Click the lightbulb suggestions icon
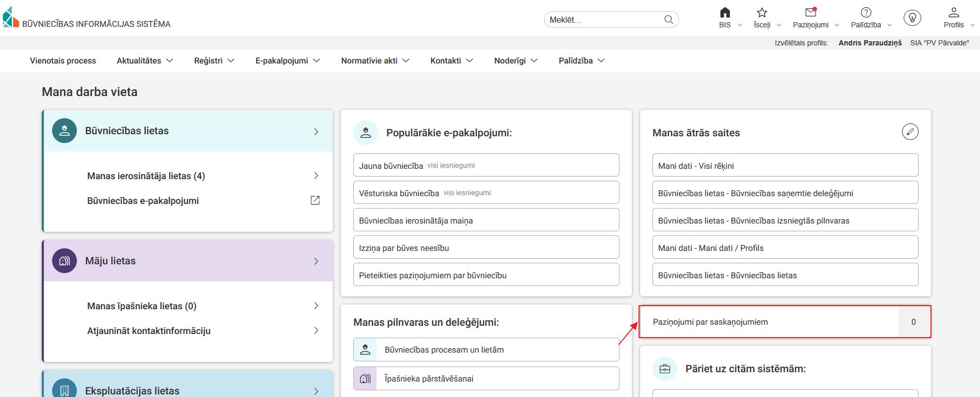This screenshot has height=397, width=980. click(x=912, y=18)
